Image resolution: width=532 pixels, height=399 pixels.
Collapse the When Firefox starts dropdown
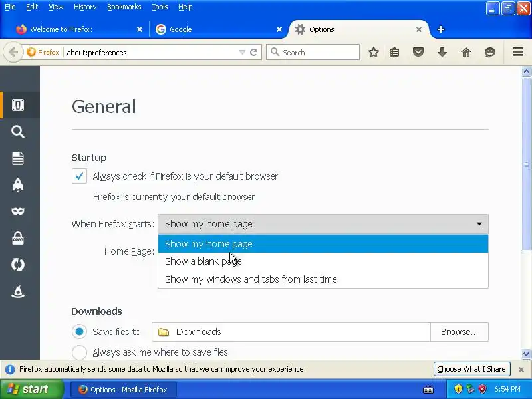[323, 224]
